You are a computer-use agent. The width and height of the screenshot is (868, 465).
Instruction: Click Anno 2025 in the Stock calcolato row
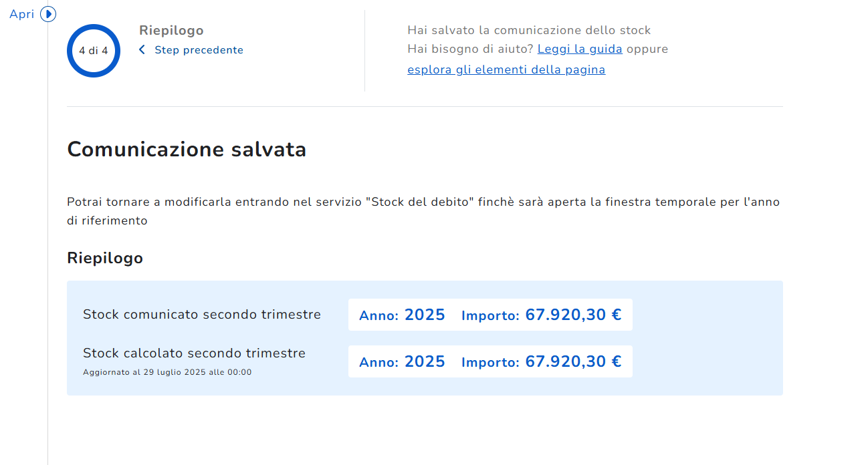pos(402,361)
